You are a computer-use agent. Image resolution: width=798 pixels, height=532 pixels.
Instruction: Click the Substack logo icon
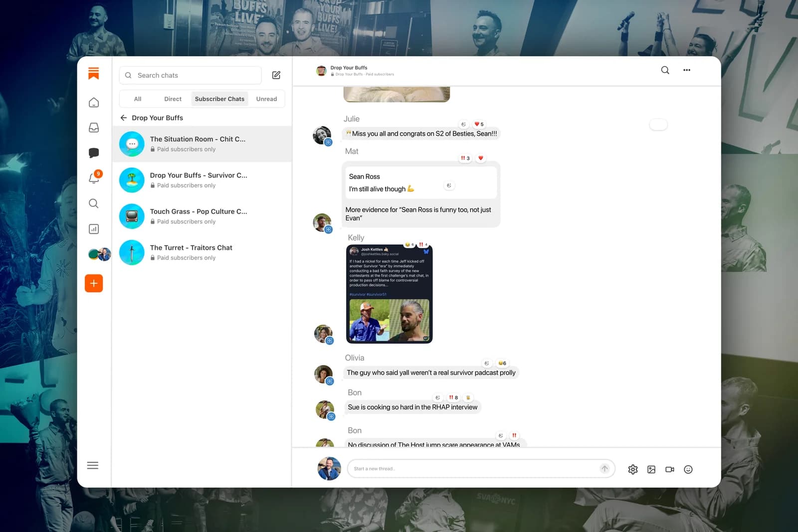(93, 73)
